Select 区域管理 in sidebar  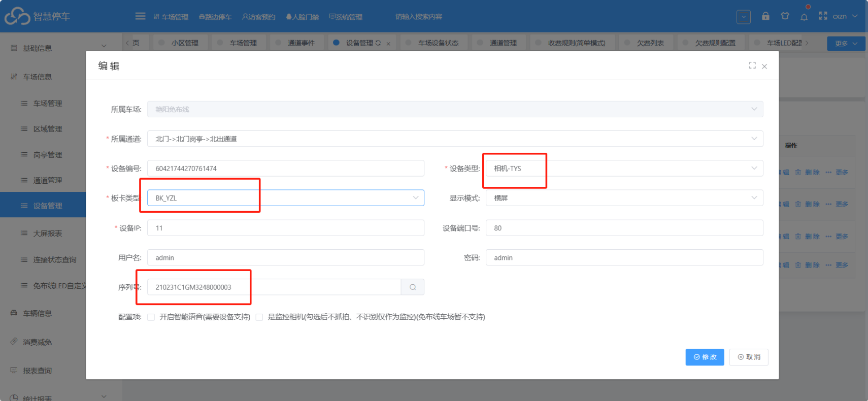48,129
